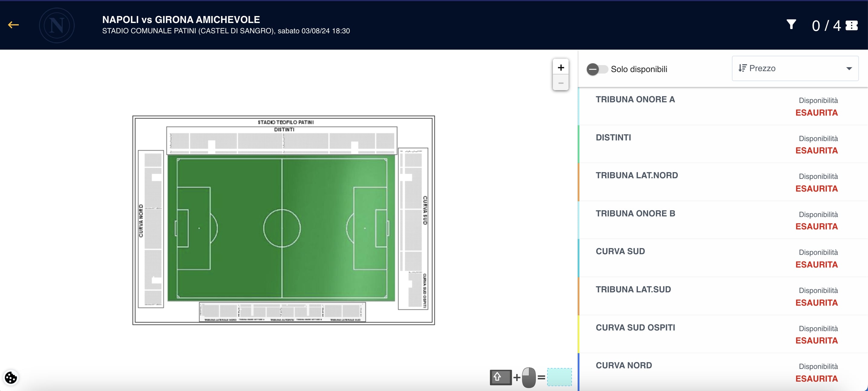This screenshot has height=391, width=868.
Task: Toggle the Solo disponibili switch
Action: pos(597,69)
